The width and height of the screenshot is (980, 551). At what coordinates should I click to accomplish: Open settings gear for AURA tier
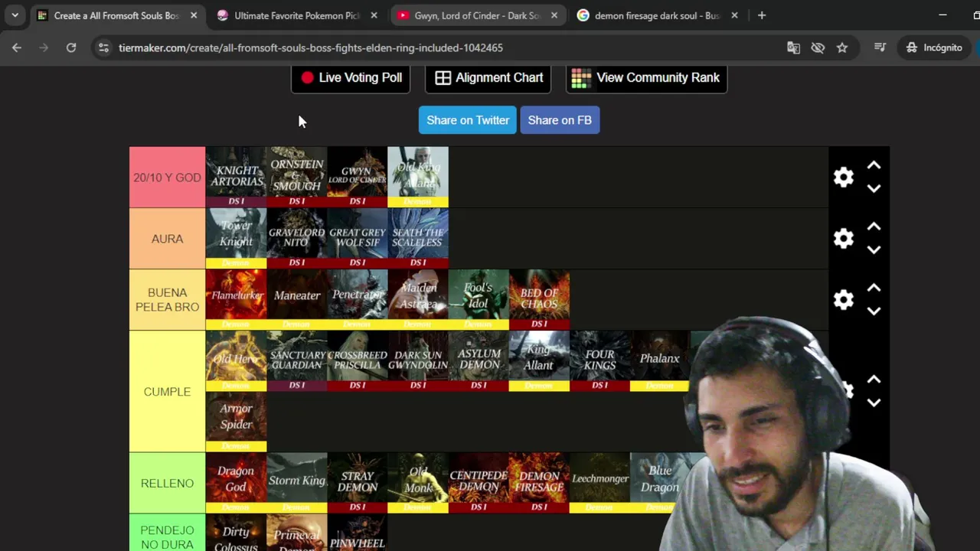pyautogui.click(x=843, y=239)
